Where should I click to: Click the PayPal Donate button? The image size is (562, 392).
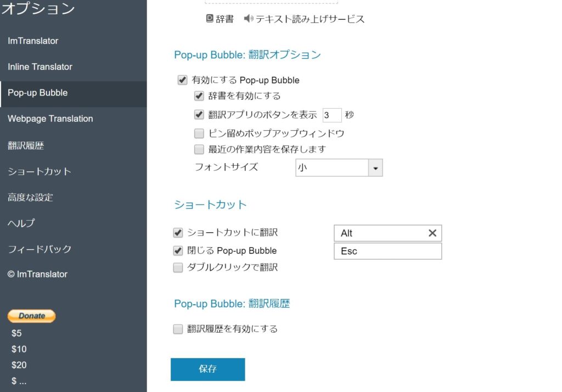coord(31,316)
